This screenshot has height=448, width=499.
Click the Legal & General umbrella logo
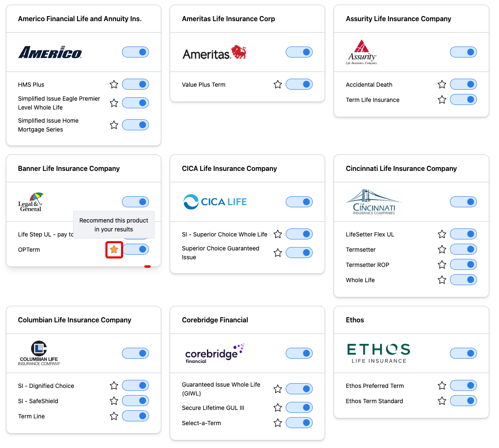(x=30, y=202)
